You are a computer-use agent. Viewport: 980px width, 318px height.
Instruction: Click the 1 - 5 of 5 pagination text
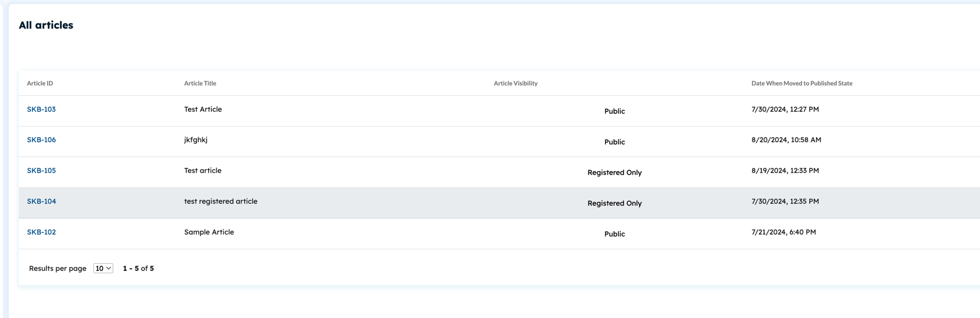[138, 268]
